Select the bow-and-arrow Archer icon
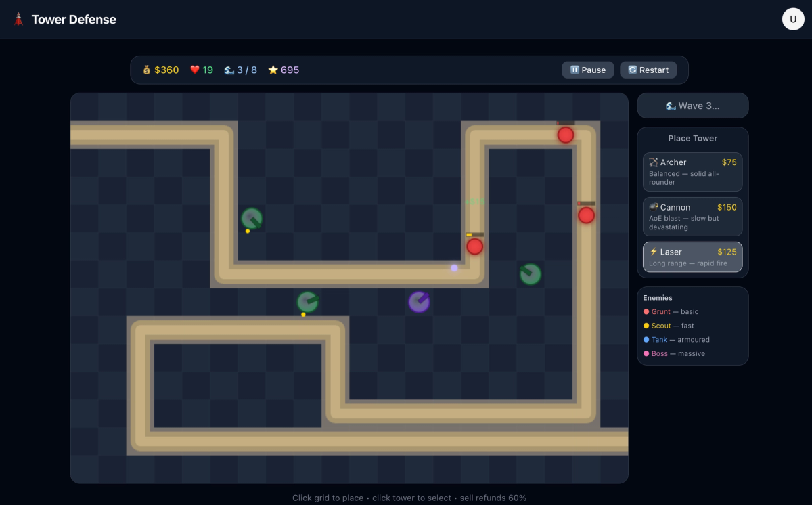The height and width of the screenshot is (505, 812). 654,162
